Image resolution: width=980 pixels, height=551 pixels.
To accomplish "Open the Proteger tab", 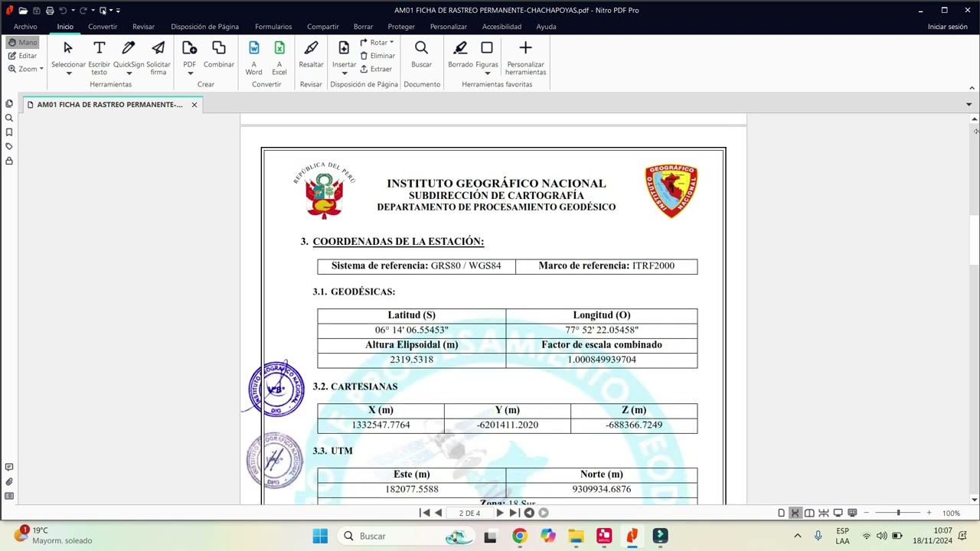I will click(401, 27).
